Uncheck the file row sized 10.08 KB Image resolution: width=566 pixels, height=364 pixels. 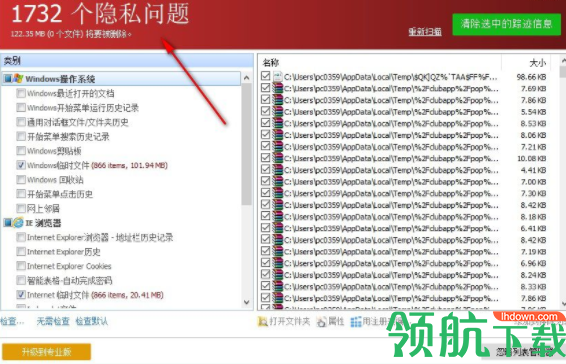click(266, 158)
